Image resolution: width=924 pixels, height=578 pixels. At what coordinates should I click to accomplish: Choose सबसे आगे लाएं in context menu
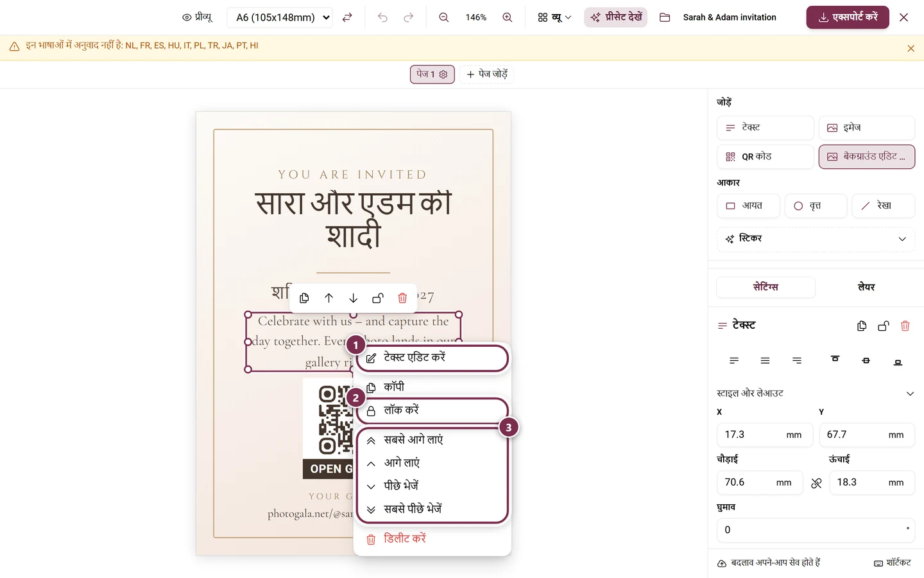(432, 440)
